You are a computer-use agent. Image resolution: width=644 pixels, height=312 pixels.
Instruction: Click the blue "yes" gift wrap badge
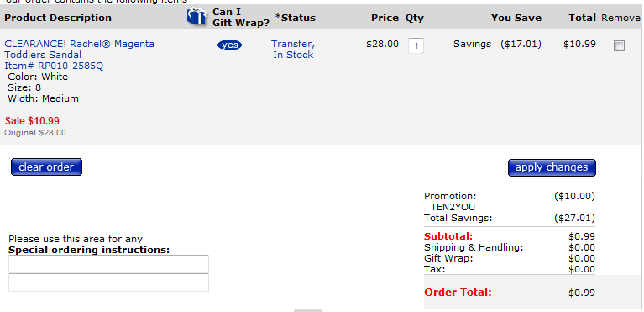point(229,45)
